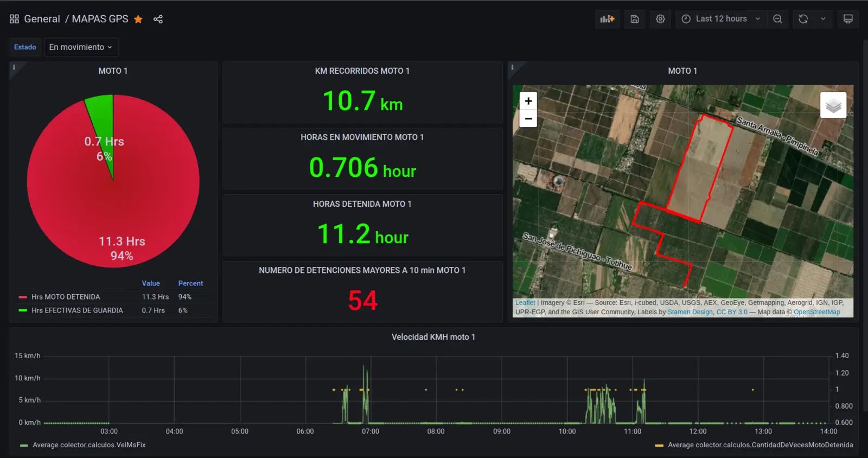Image resolution: width=868 pixels, height=458 pixels.
Task: Open dashboard settings gear
Action: [660, 19]
